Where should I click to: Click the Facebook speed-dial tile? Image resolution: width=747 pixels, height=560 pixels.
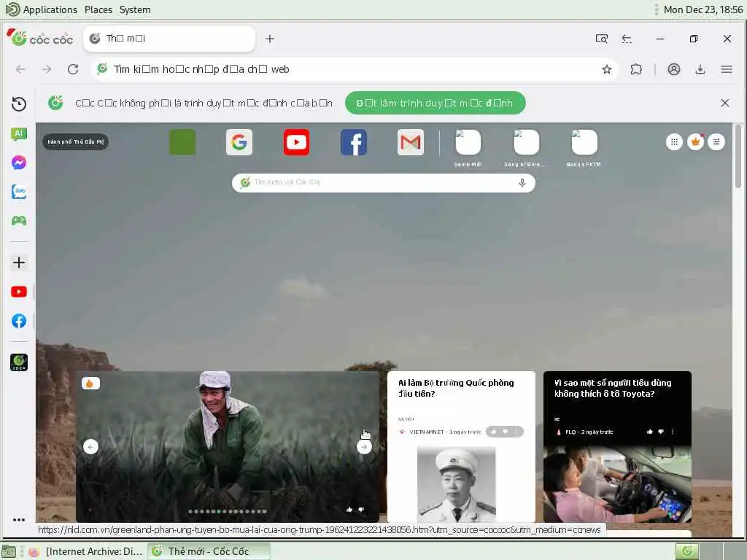pyautogui.click(x=354, y=142)
